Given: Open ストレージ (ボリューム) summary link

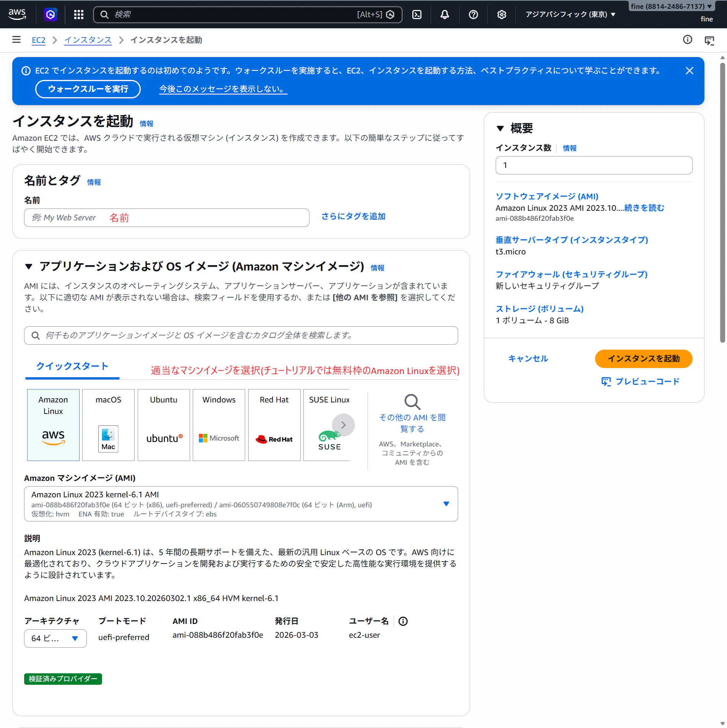Looking at the screenshot, I should coord(540,309).
